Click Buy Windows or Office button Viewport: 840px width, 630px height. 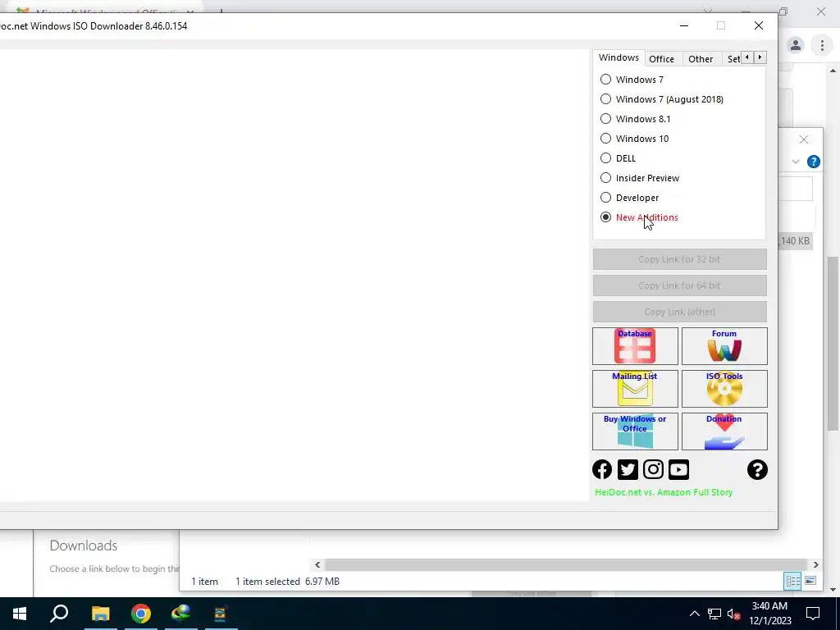[635, 431]
